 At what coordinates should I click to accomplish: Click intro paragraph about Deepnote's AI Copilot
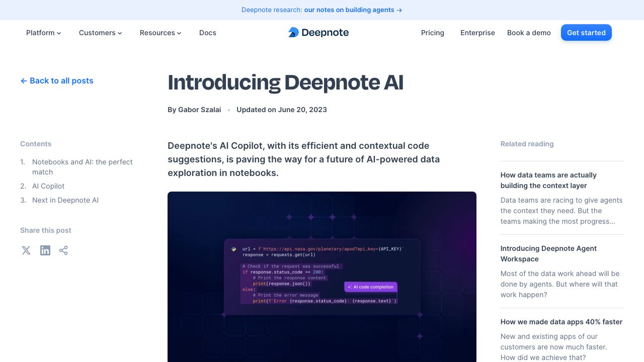pos(303,159)
